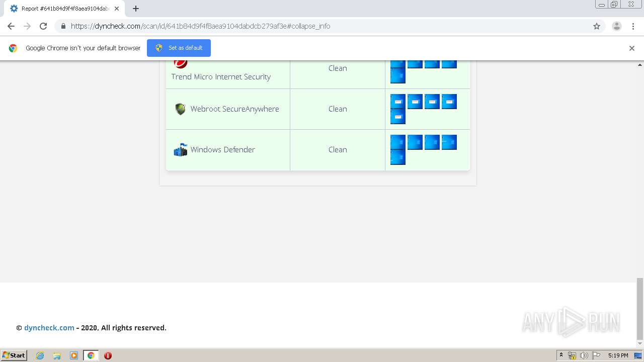
Task: Open first Windows Defender screenshot thumbnail
Action: point(398,142)
